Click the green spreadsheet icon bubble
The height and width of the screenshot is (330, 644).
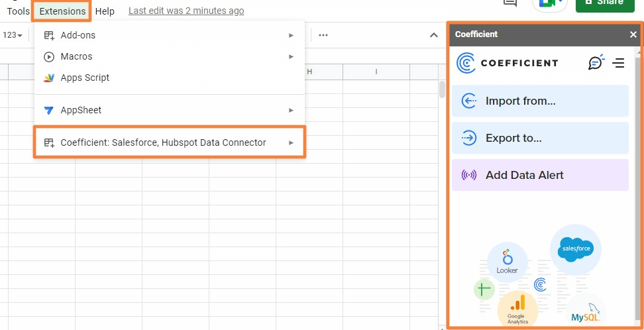(x=484, y=290)
